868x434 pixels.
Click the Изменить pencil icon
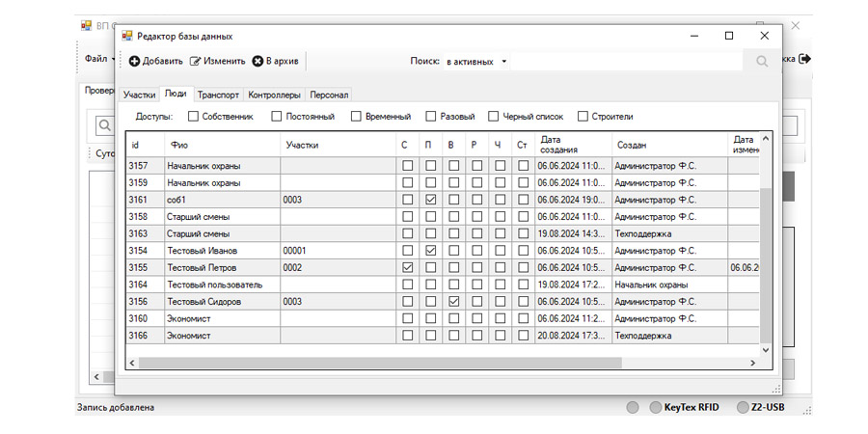195,62
